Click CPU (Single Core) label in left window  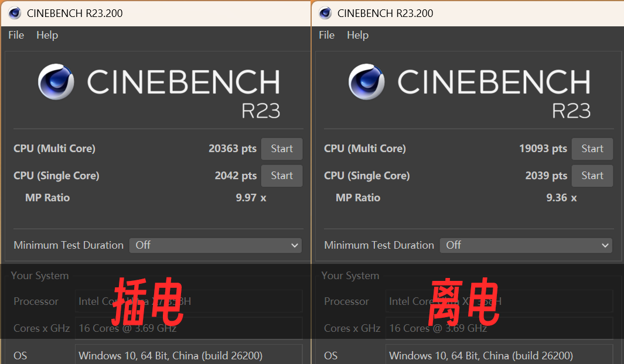tap(56, 176)
